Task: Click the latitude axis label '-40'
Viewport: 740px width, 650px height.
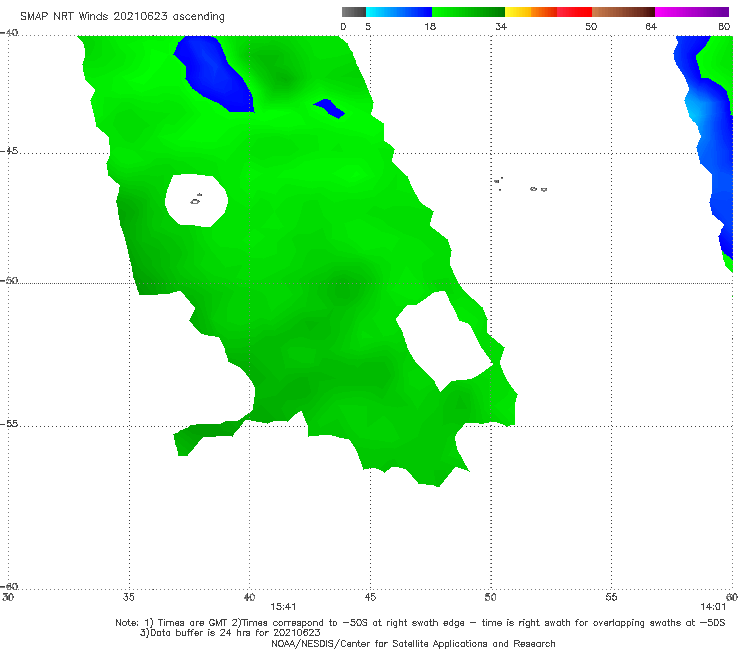Action: click(9, 33)
